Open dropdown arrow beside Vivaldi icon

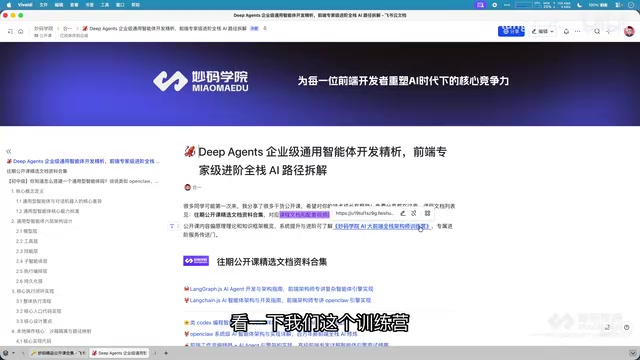(13, 353)
